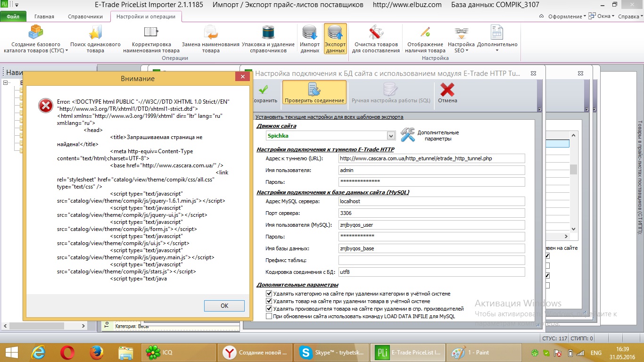This screenshot has width=644, height=362.
Task: Click the Windows Start button
Action: click(11, 353)
